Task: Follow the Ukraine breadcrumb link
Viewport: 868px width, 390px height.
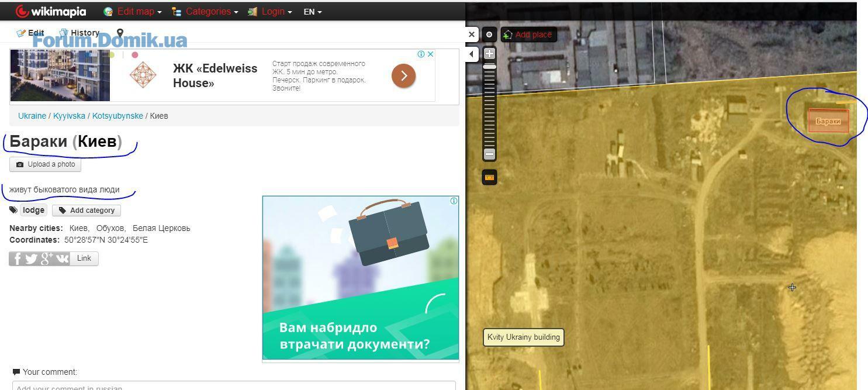Action: pyautogui.click(x=32, y=116)
